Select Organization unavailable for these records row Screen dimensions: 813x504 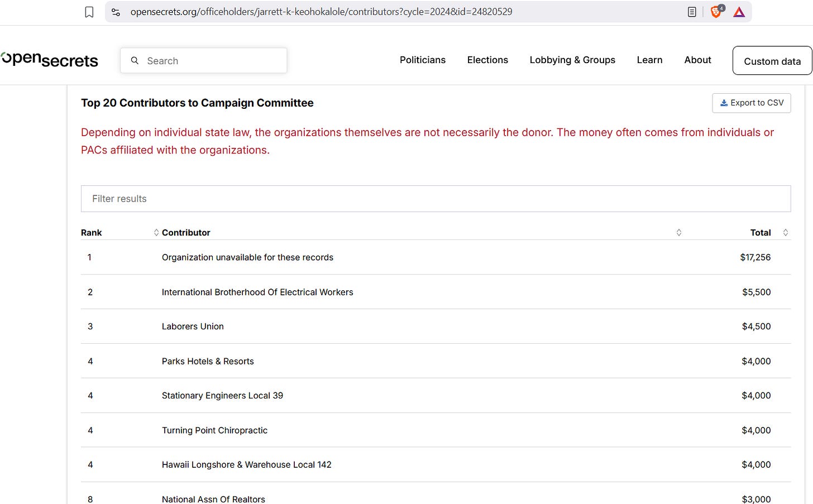point(436,257)
